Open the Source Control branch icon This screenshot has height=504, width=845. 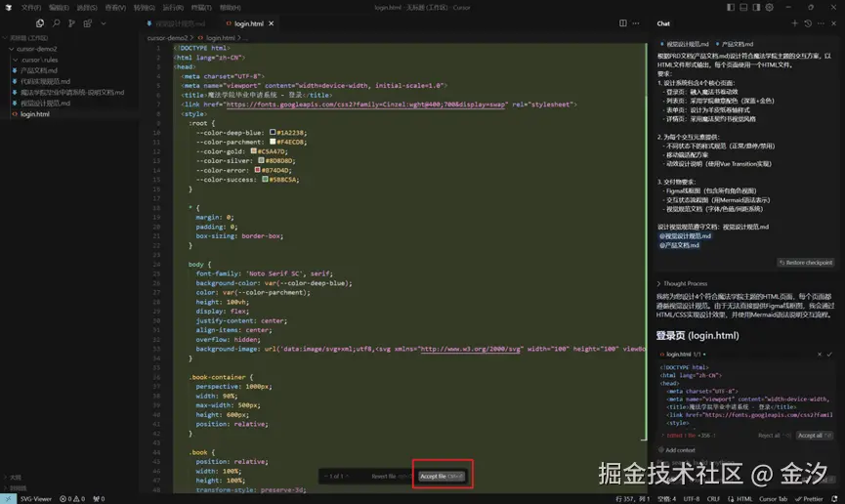point(71,23)
